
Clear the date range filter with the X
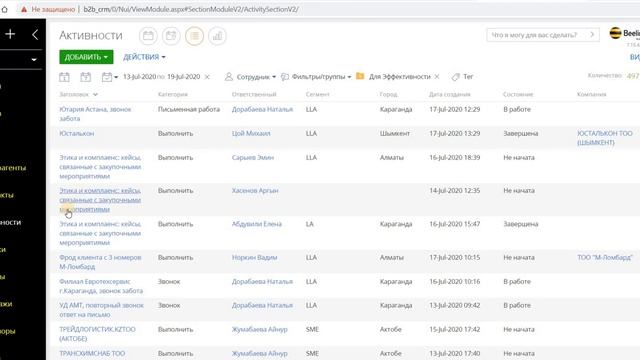[207, 77]
